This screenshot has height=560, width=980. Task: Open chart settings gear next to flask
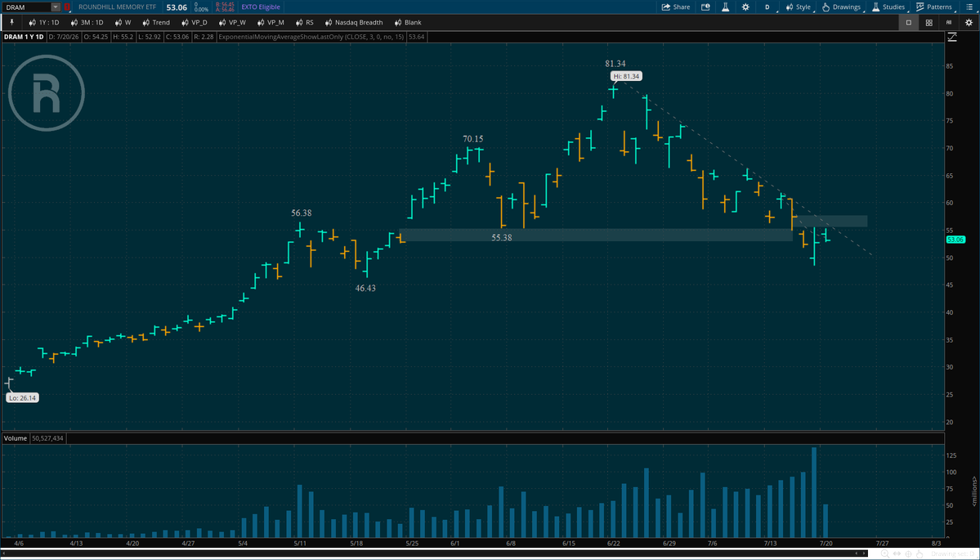[745, 7]
